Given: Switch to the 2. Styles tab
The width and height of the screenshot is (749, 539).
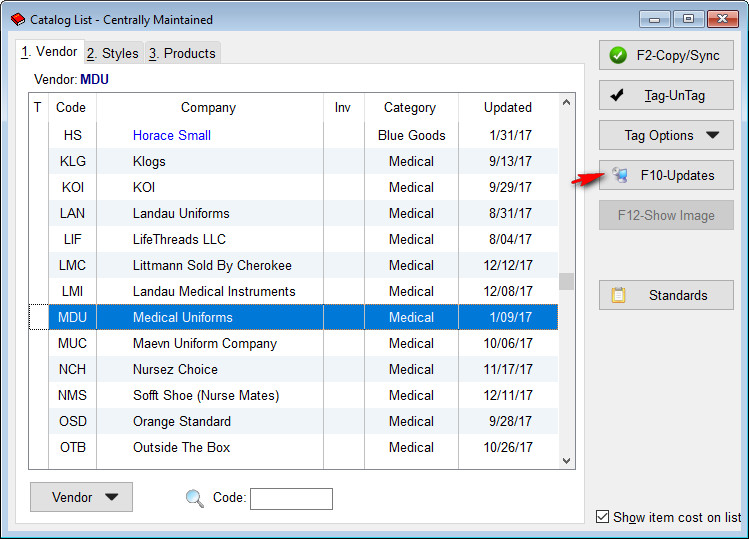Looking at the screenshot, I should click(x=113, y=53).
